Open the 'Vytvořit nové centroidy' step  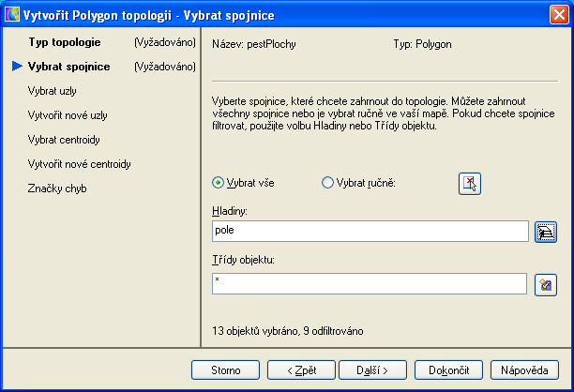click(80, 164)
